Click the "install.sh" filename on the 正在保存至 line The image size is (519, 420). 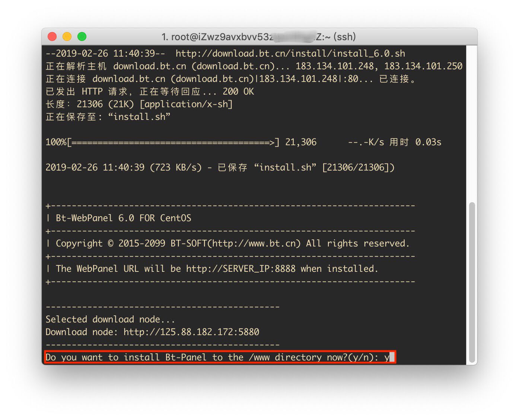139,117
